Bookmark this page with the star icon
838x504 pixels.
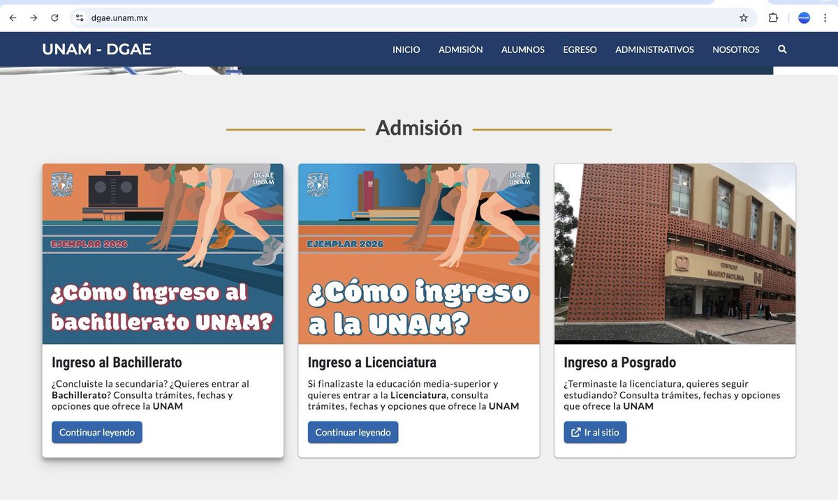point(744,18)
